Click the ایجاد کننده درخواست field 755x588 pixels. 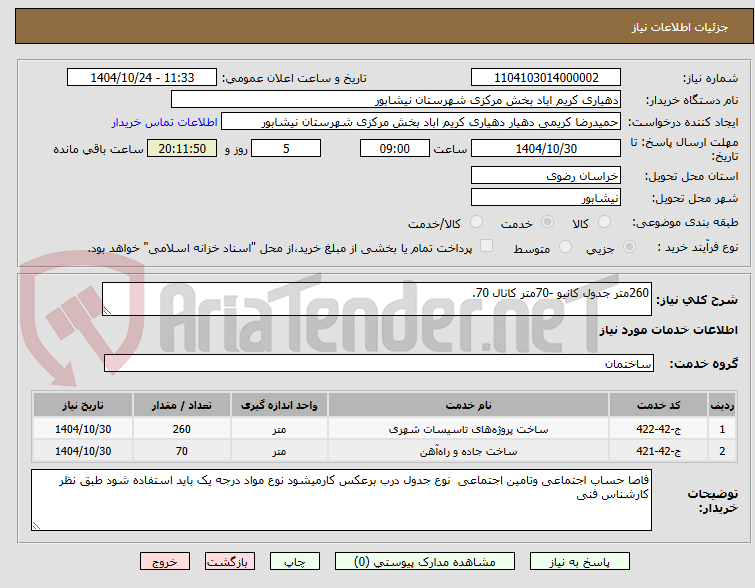421,122
